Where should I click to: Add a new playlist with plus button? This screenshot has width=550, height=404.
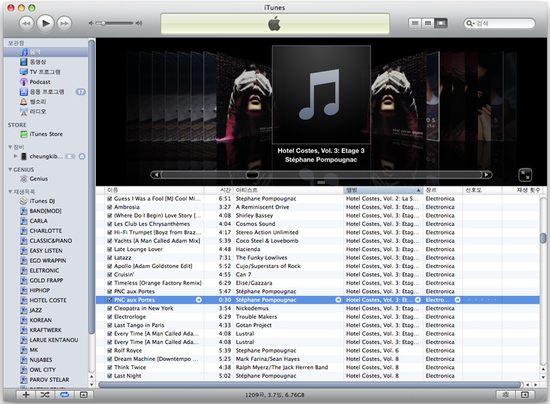click(26, 395)
